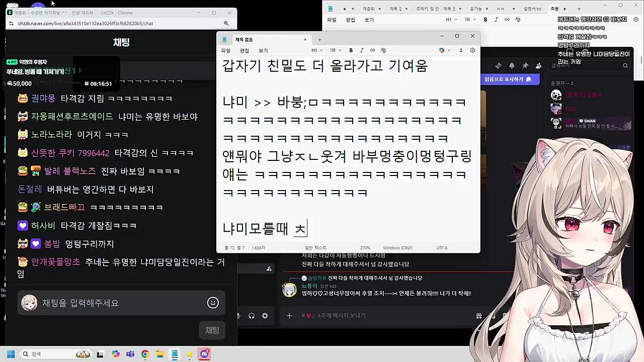Click the smiley emoji icon in the Chzzk chat input
Viewport: 644px width, 362px height.
tap(212, 303)
